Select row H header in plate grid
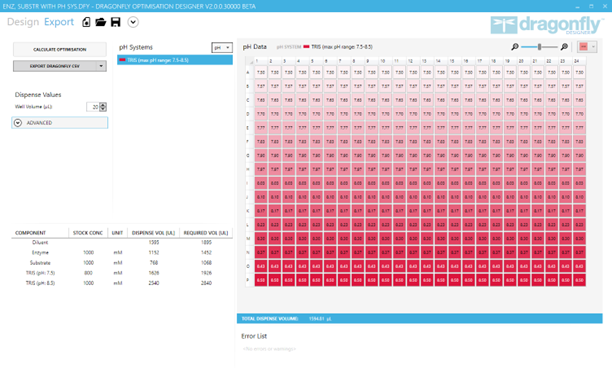The image size is (612, 368). coord(249,169)
